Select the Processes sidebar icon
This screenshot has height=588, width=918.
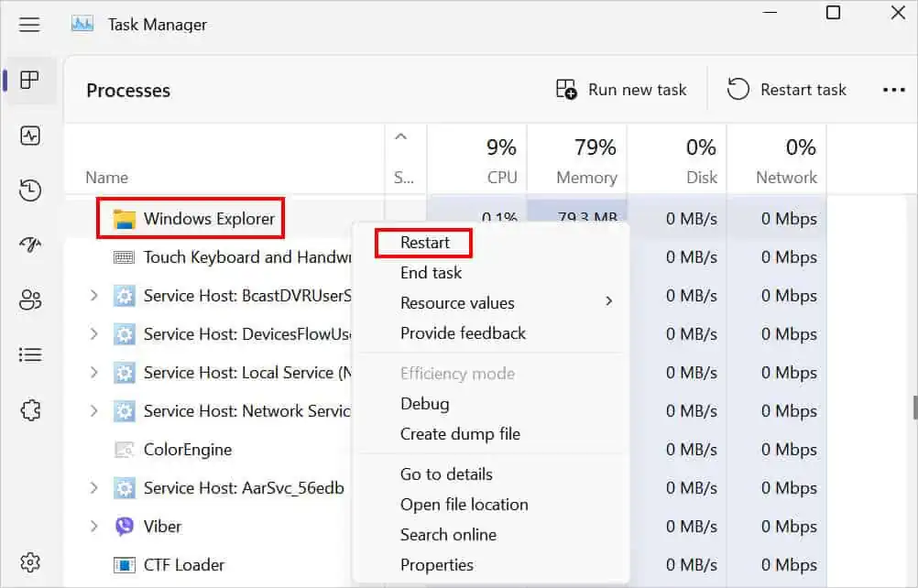point(30,81)
